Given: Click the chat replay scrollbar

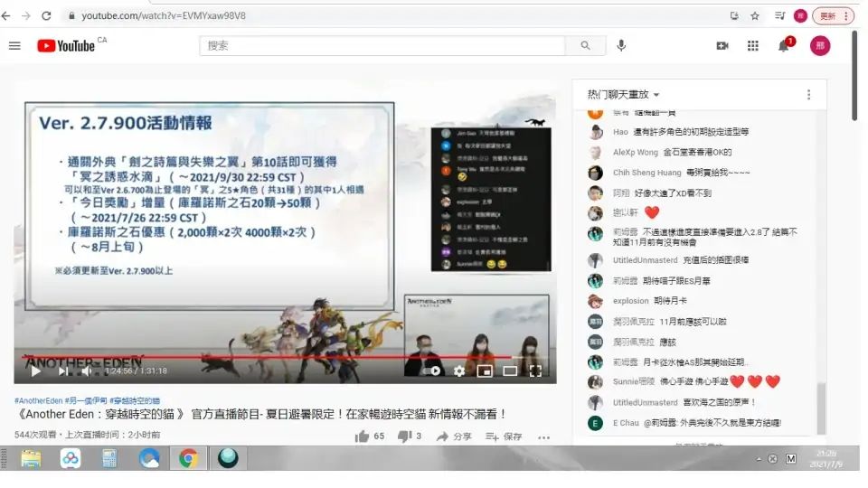Looking at the screenshot, I should [x=821, y=408].
